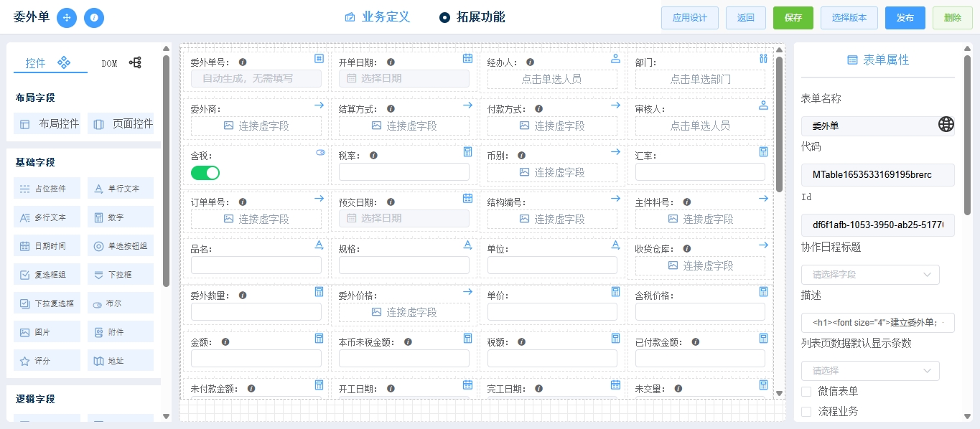Pick the 图片 control from 基础字段
This screenshot has height=429, width=980.
pyautogui.click(x=47, y=332)
